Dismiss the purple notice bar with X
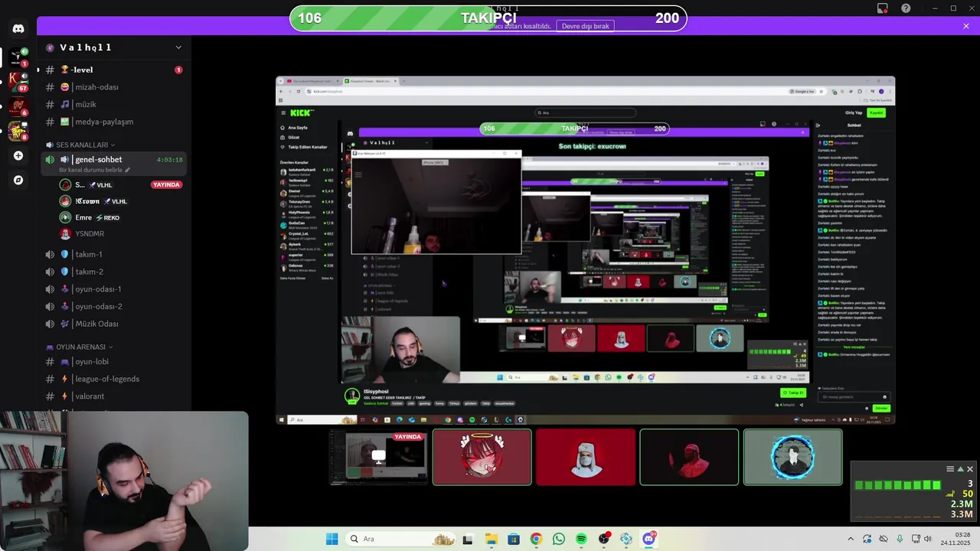The height and width of the screenshot is (551, 980). coord(966,26)
